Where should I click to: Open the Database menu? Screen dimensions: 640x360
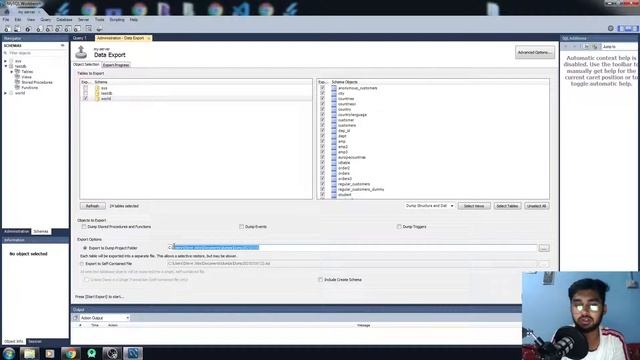click(x=64, y=20)
